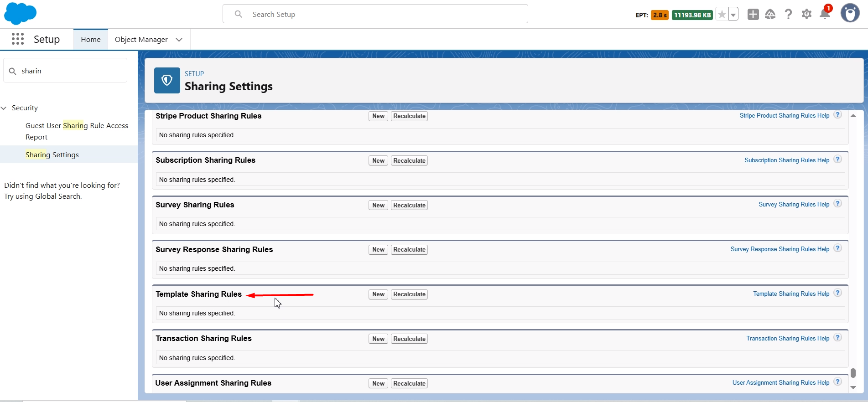Open the App Launcher grid

coord(18,39)
